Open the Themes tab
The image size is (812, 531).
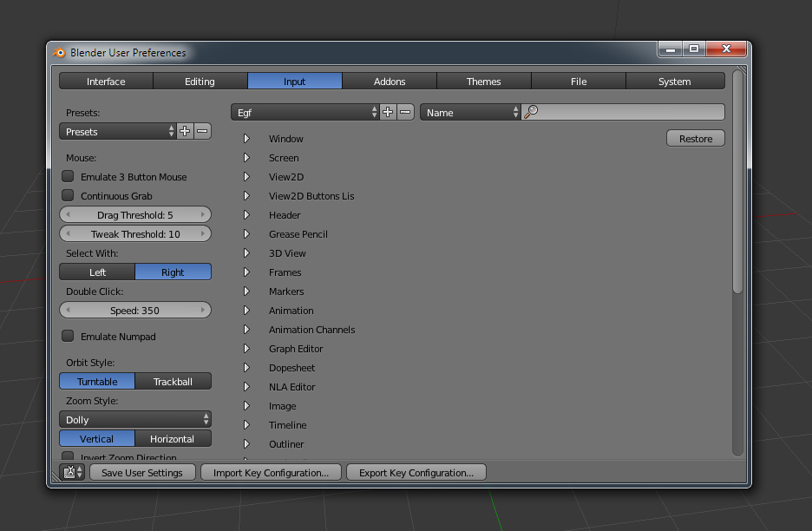[484, 82]
